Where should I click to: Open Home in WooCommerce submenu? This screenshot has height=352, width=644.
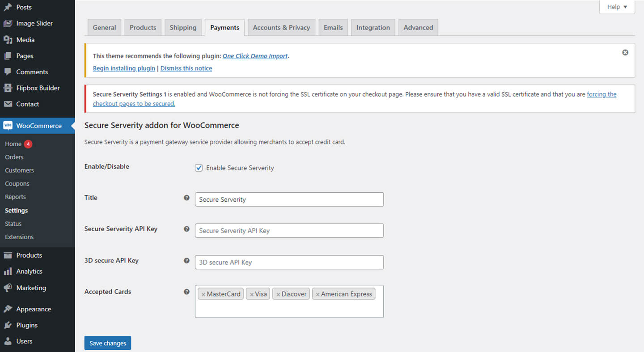(x=13, y=144)
